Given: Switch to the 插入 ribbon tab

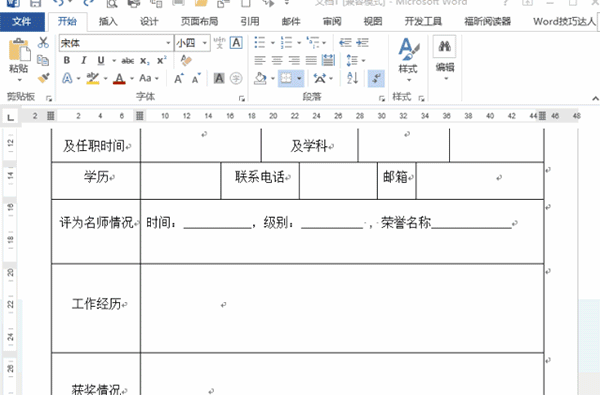Looking at the screenshot, I should click(108, 21).
